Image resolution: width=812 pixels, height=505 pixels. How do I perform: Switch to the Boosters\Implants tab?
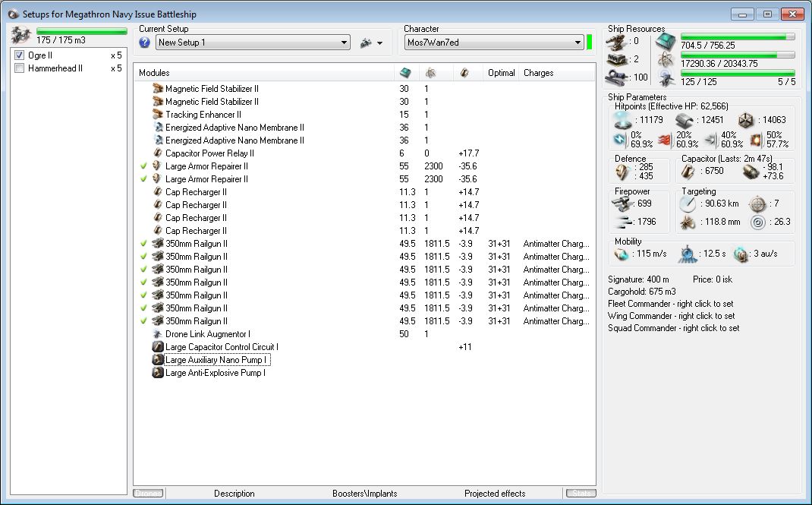(x=364, y=494)
